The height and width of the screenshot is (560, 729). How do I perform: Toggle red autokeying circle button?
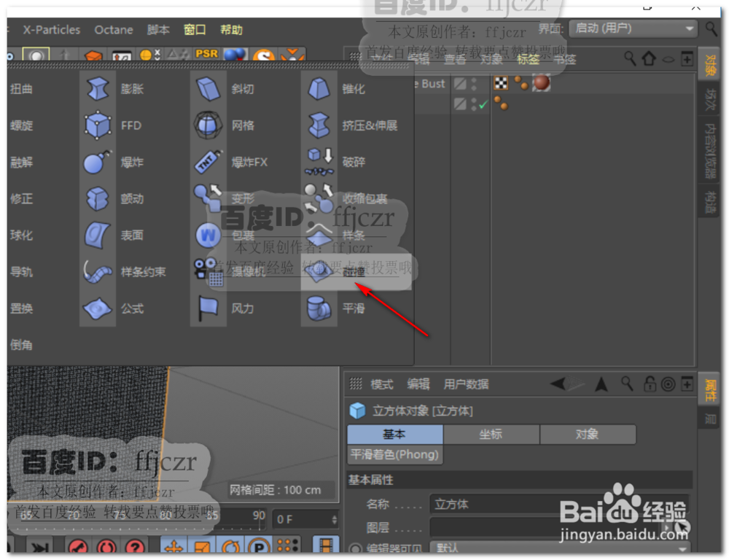point(106,547)
